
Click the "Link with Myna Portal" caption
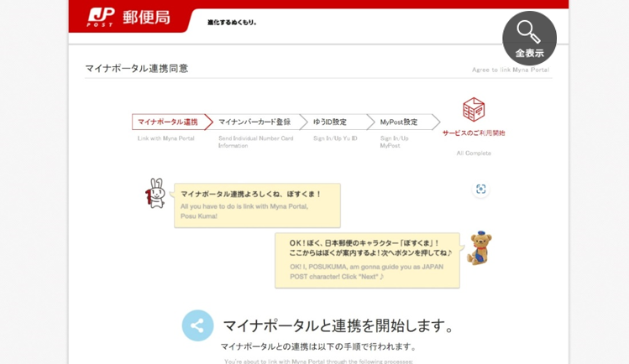pos(166,138)
